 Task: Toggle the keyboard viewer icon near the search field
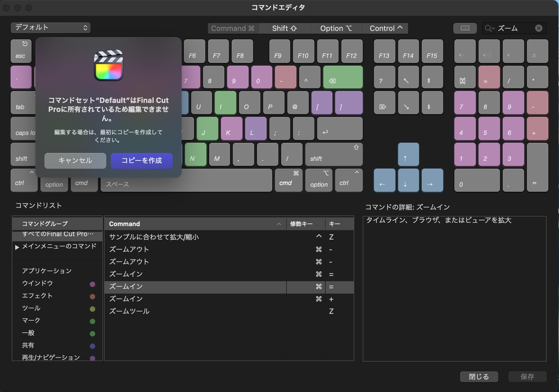coord(465,28)
